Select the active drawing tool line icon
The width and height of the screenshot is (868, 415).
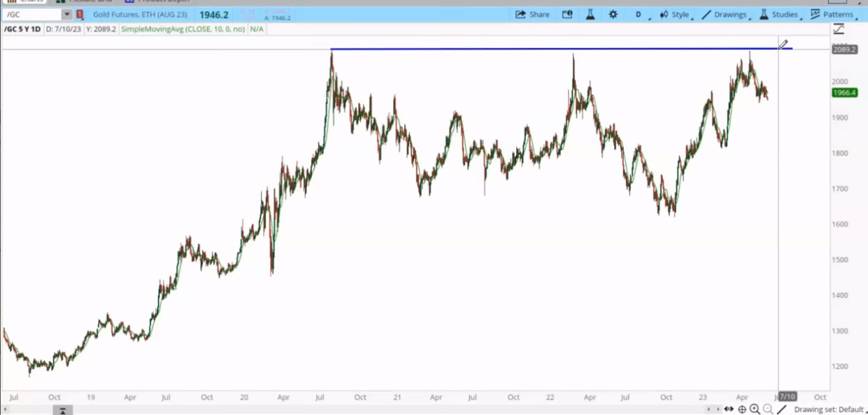pyautogui.click(x=782, y=409)
